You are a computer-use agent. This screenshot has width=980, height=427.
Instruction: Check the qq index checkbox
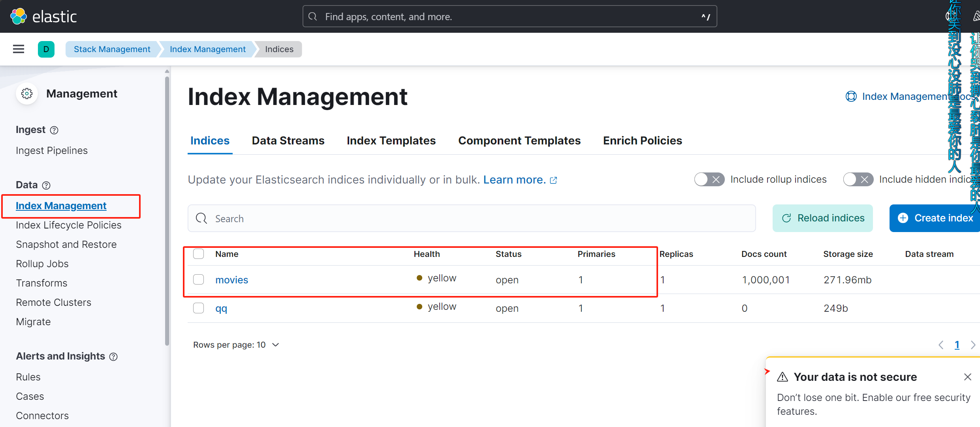coord(199,308)
